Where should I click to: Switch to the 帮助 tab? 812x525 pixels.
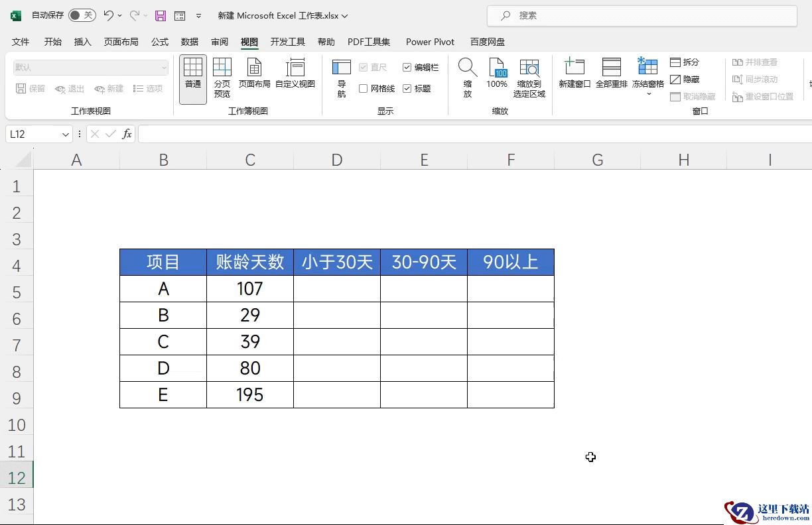tap(326, 42)
